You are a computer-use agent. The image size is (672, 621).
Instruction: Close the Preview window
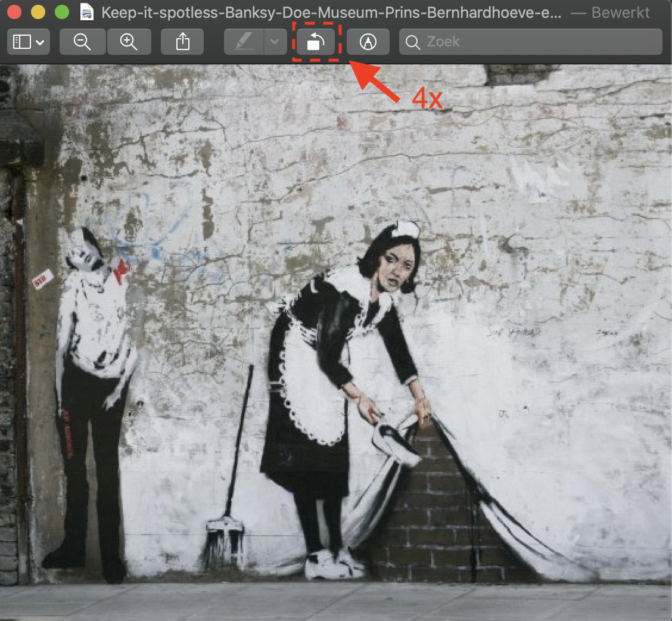(x=14, y=12)
